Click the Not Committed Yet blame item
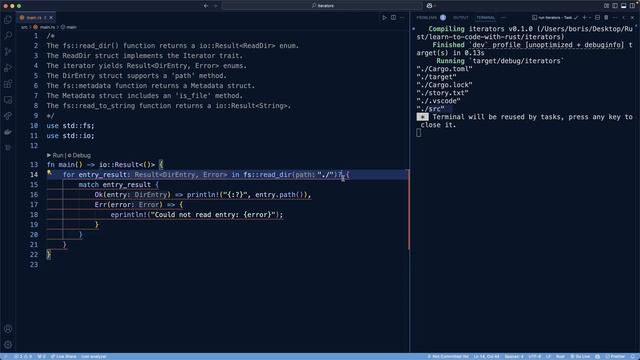The height and width of the screenshot is (360, 640). (x=448, y=357)
